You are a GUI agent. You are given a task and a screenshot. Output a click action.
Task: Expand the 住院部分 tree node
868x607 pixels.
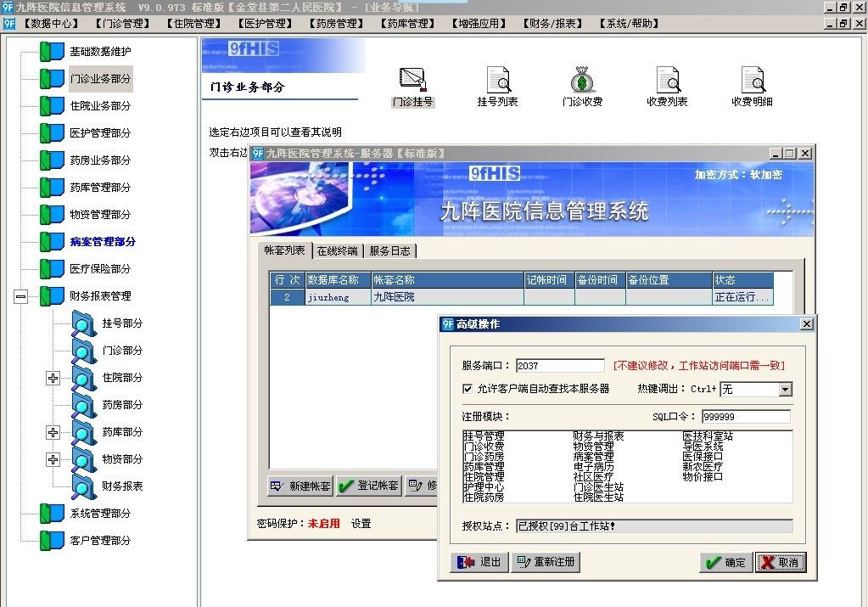53,378
